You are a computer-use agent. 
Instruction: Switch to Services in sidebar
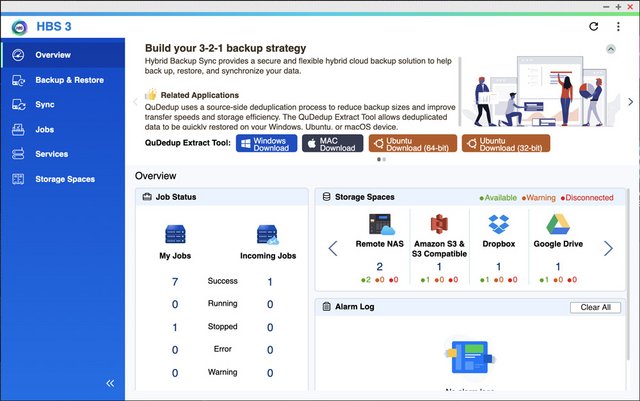63,154
